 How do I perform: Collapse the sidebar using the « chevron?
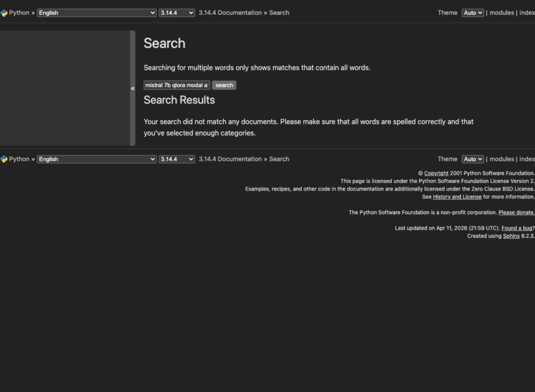click(133, 88)
